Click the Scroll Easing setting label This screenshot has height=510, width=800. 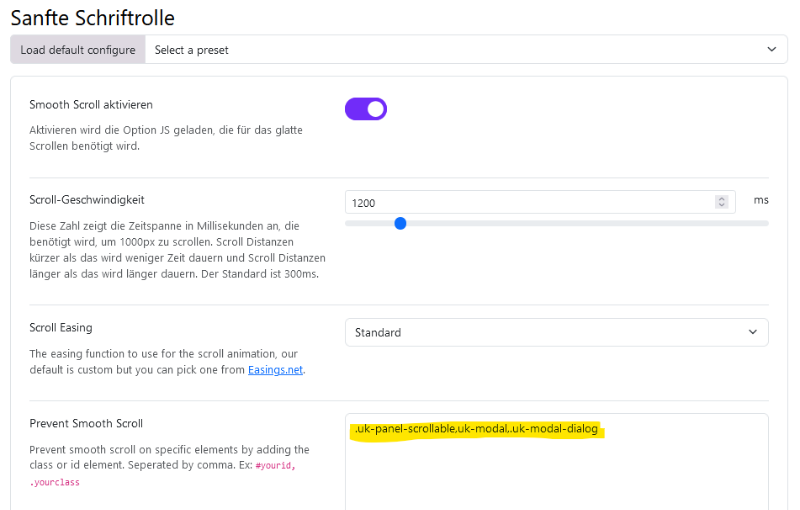tap(61, 327)
